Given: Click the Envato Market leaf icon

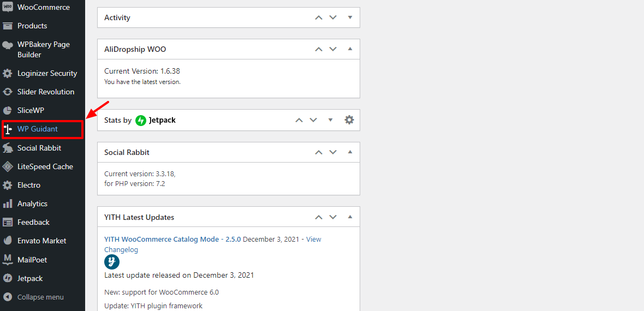Looking at the screenshot, I should click(x=8, y=241).
